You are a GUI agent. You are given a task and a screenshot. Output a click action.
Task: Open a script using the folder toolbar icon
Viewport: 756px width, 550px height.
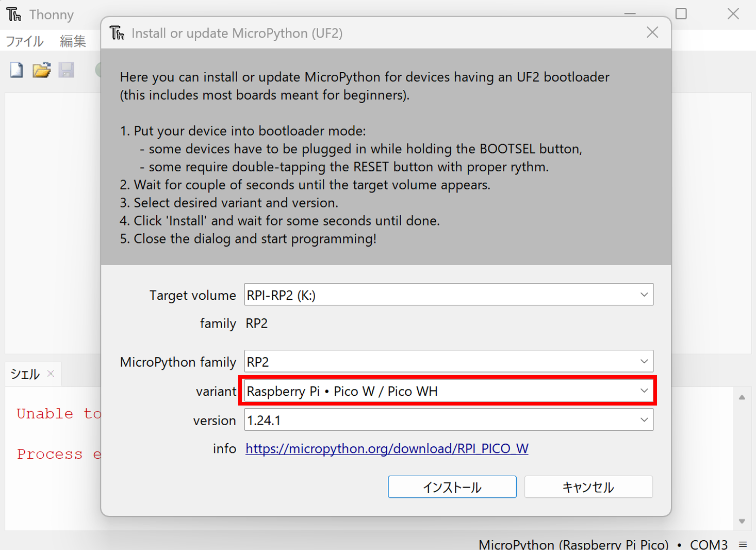41,70
